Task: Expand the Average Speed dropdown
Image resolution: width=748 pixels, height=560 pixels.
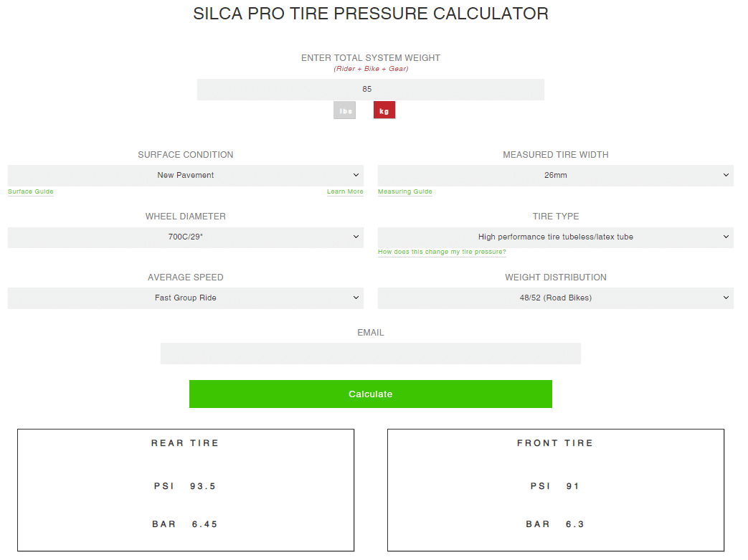Action: point(186,298)
